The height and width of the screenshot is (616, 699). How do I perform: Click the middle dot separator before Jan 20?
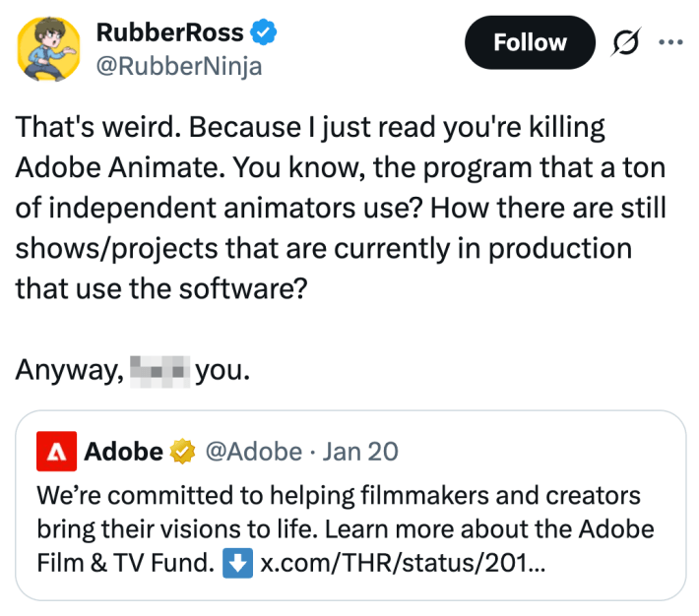312,452
